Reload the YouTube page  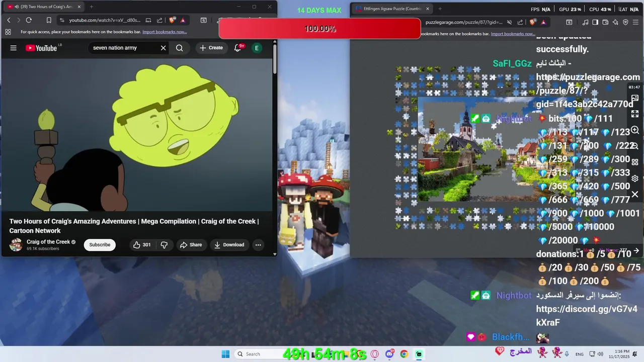tap(29, 20)
